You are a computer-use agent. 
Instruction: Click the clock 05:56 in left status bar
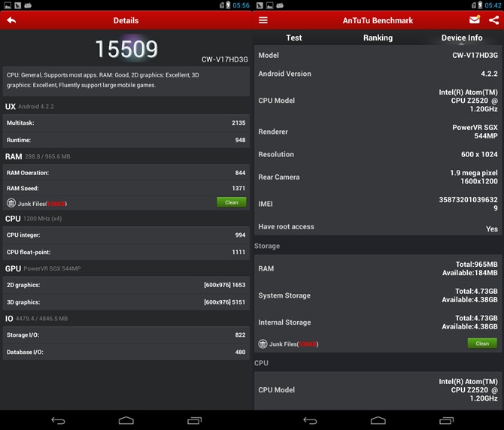241,5
